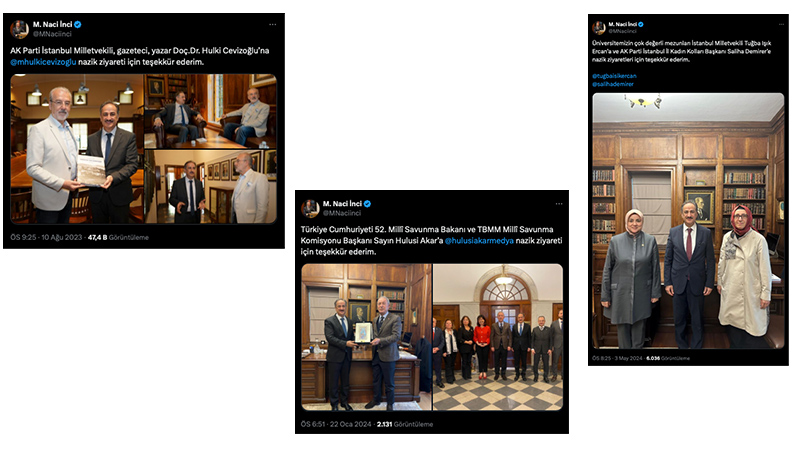The width and height of the screenshot is (800, 450).
Task: Click verified badge on Hulusi Akar tweet
Action: point(367,204)
